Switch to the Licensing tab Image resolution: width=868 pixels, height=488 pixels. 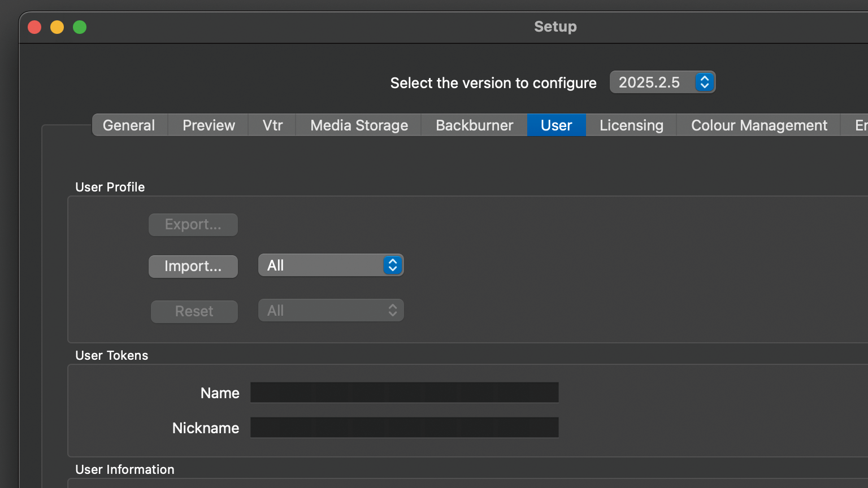pos(631,125)
